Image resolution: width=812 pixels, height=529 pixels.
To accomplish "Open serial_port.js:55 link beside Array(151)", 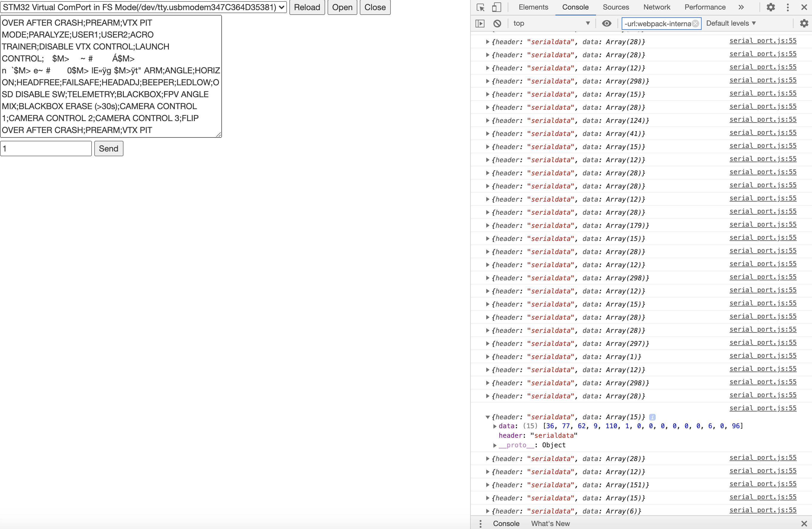I will coord(763,484).
